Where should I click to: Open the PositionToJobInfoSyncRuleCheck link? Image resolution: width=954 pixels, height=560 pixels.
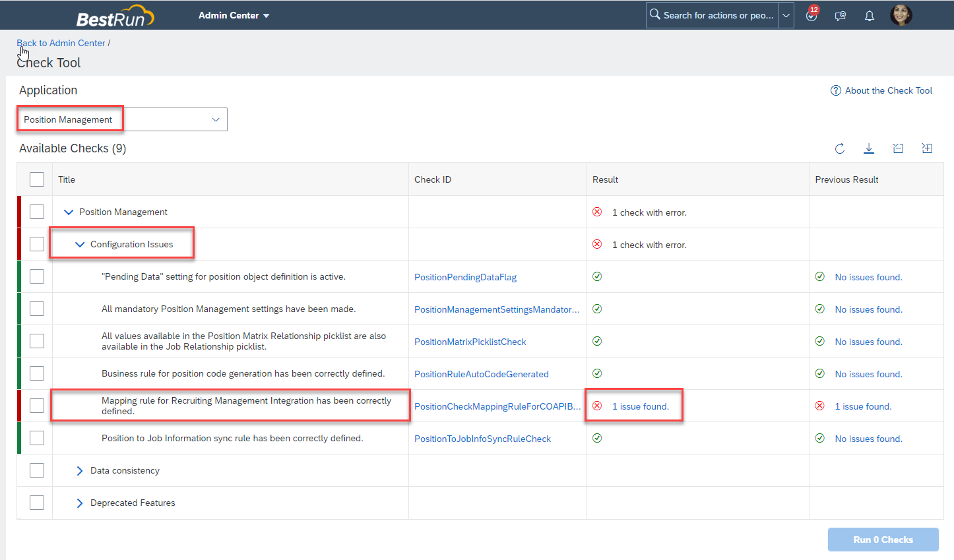tap(482, 439)
